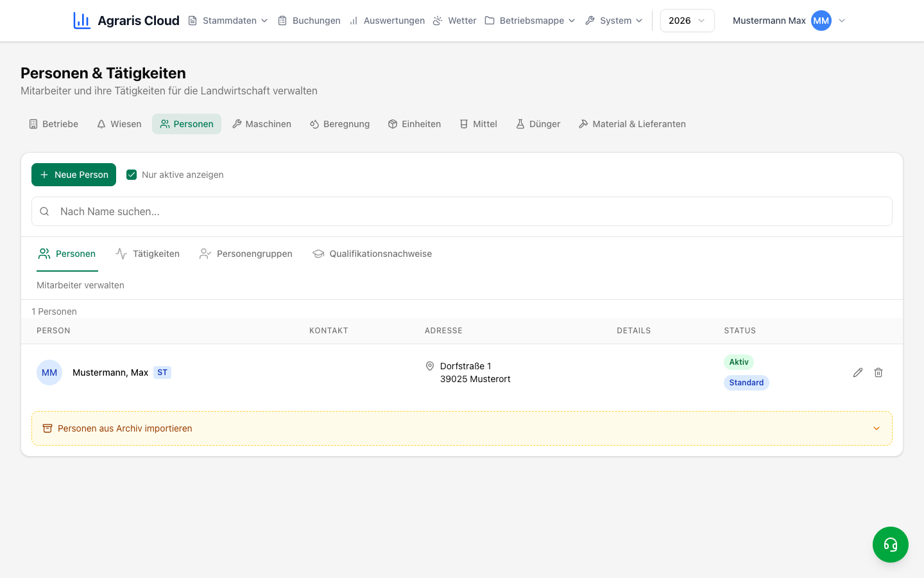Click the Agraris Cloud bar-chart logo
The image size is (924, 578).
click(x=81, y=21)
